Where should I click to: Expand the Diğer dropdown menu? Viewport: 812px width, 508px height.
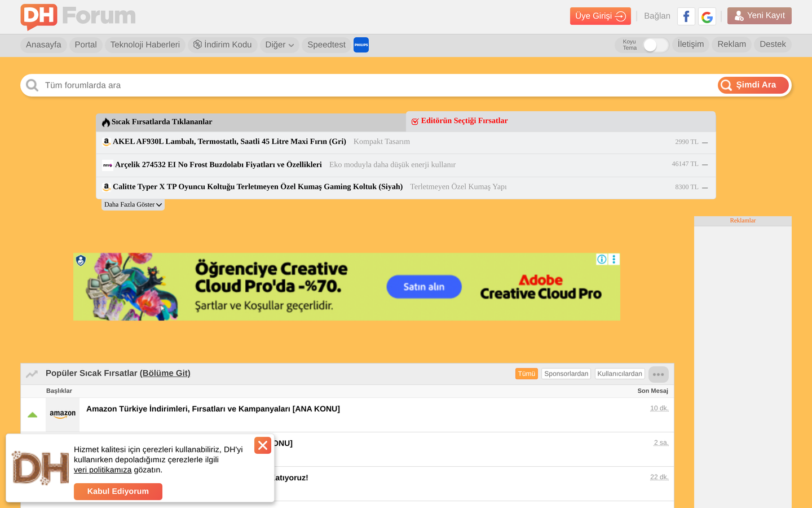[x=280, y=45]
